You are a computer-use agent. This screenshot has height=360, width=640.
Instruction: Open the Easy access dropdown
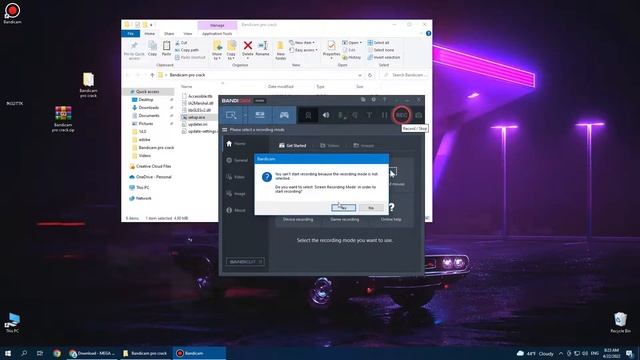point(303,50)
